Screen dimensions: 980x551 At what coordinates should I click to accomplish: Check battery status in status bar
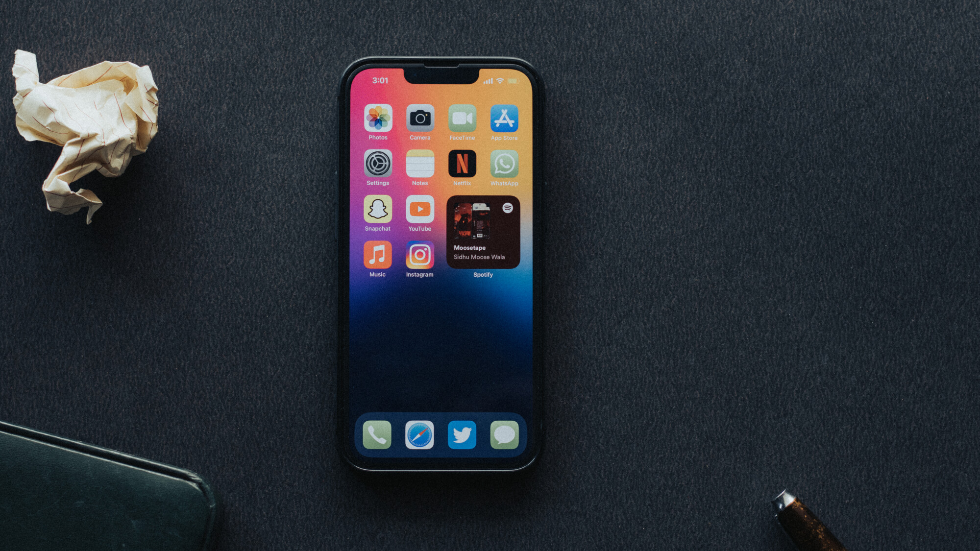click(514, 81)
